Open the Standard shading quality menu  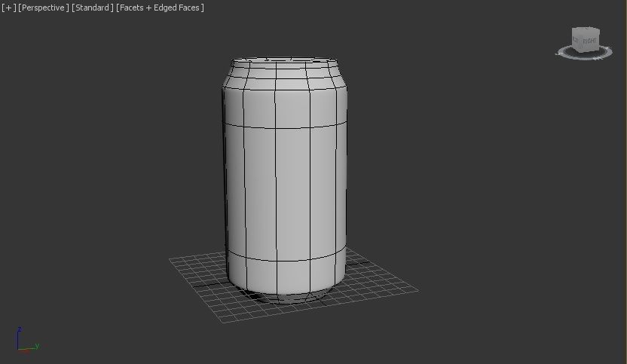click(x=93, y=8)
